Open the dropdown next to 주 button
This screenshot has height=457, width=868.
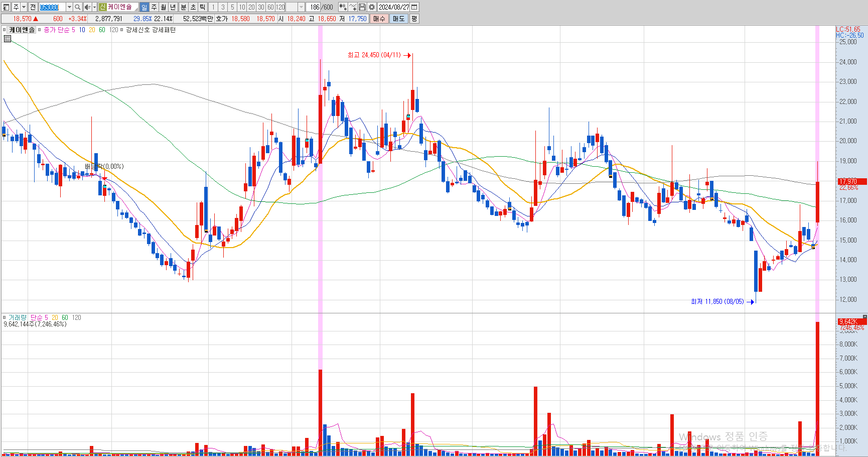(x=24, y=7)
